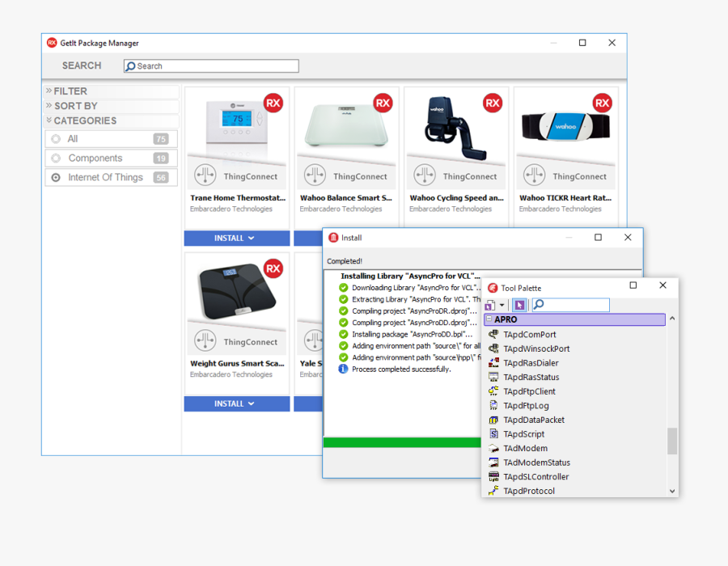This screenshot has height=566, width=728.
Task: Click the TApdProtocol component icon
Action: 493,491
